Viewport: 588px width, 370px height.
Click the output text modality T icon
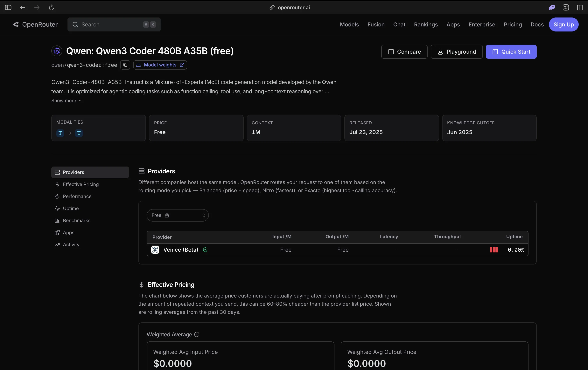click(79, 133)
